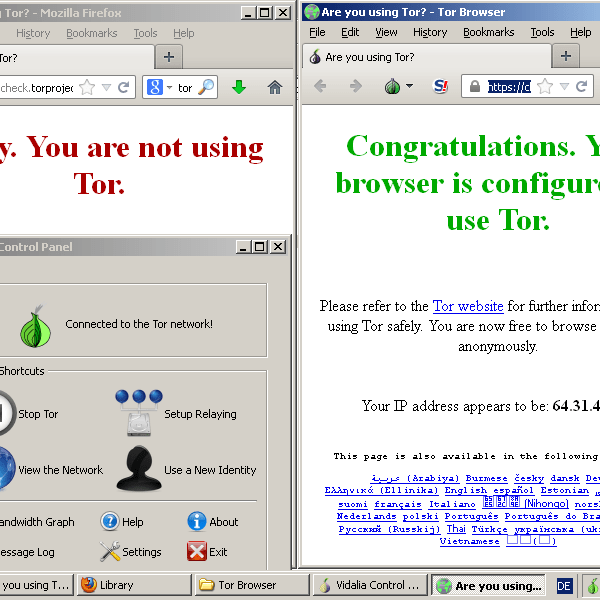Screen dimensions: 600x600
Task: Reload the page in Tor Browser
Action: pyautogui.click(x=581, y=86)
